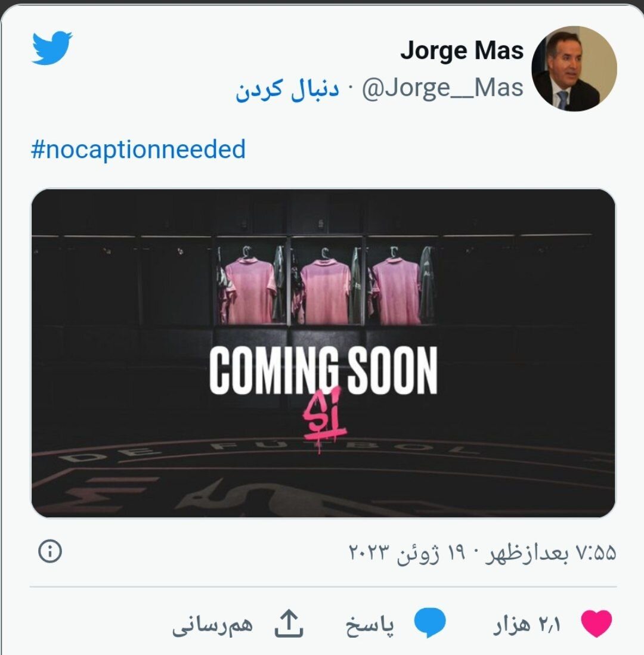644x655 pixels.
Task: Click the COMING SOON text in image
Action: (x=323, y=370)
